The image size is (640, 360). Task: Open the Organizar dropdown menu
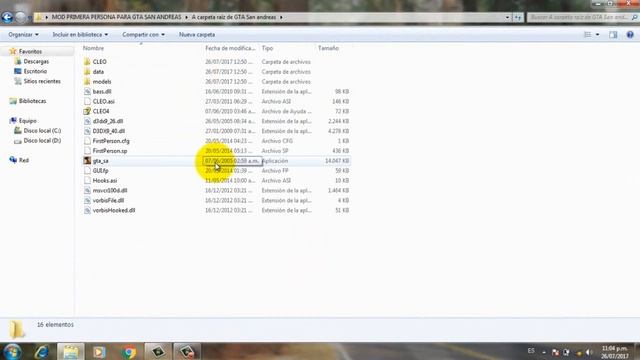(x=23, y=35)
